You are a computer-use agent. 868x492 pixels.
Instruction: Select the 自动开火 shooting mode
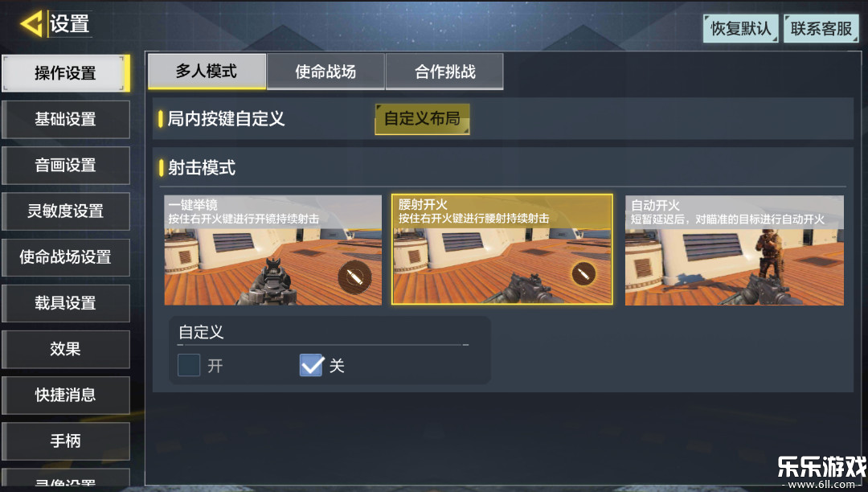coord(735,249)
